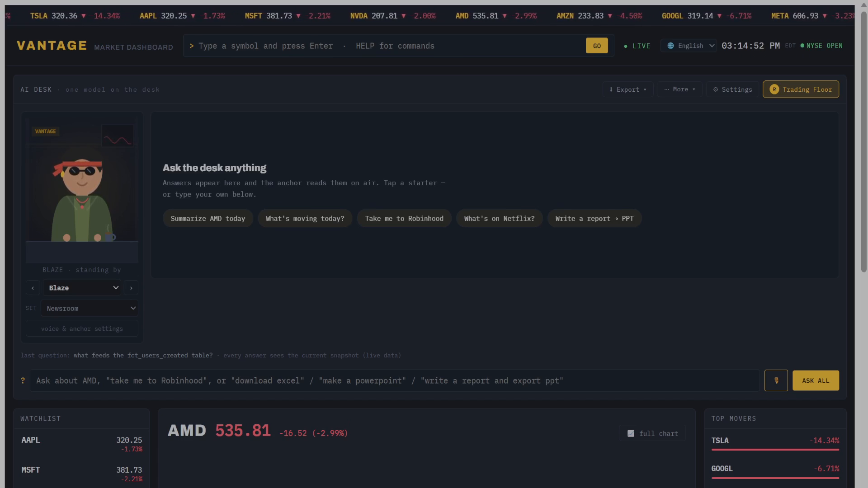The height and width of the screenshot is (488, 868).
Task: Focus the Ask about AMD question field
Action: (x=395, y=380)
